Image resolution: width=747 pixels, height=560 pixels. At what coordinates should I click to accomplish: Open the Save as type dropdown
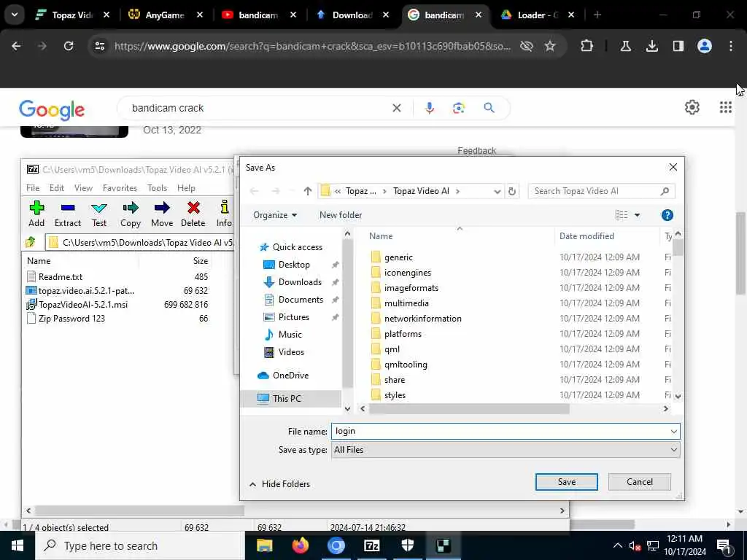673,450
